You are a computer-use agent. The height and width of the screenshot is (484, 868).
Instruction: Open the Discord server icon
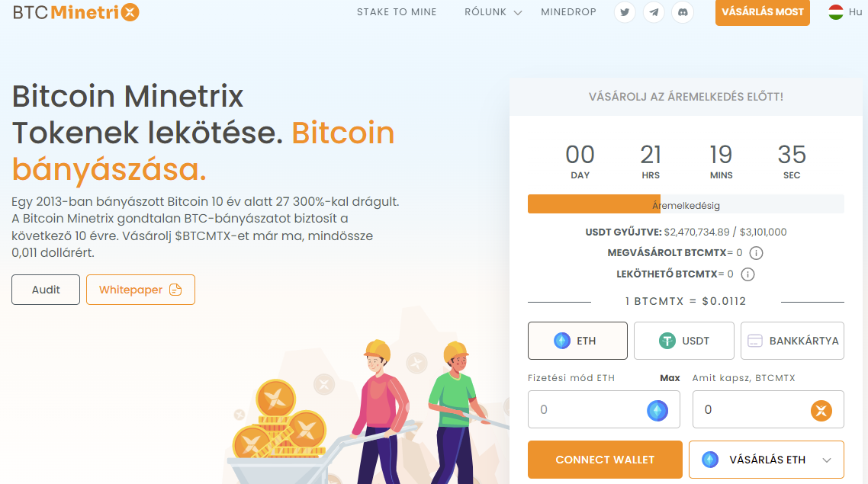coord(683,12)
